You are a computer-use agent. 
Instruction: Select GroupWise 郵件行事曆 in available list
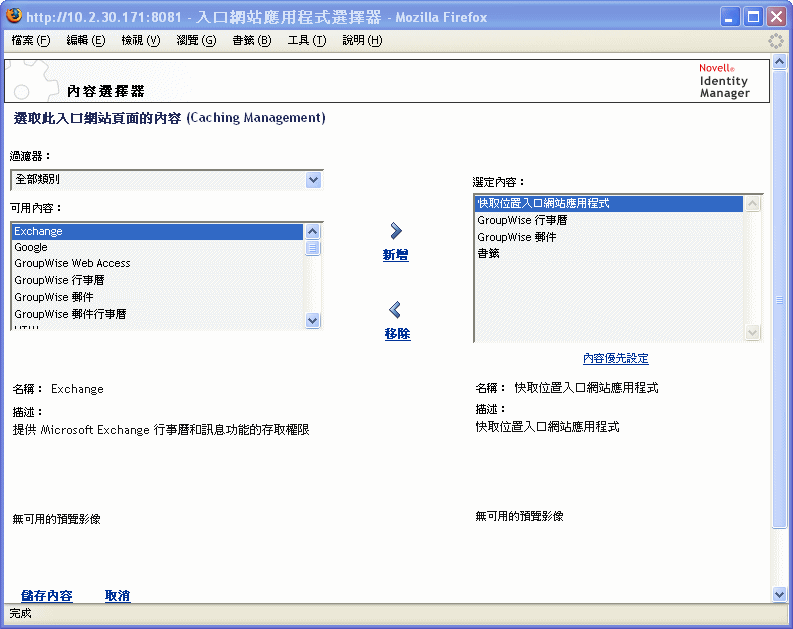pos(157,314)
